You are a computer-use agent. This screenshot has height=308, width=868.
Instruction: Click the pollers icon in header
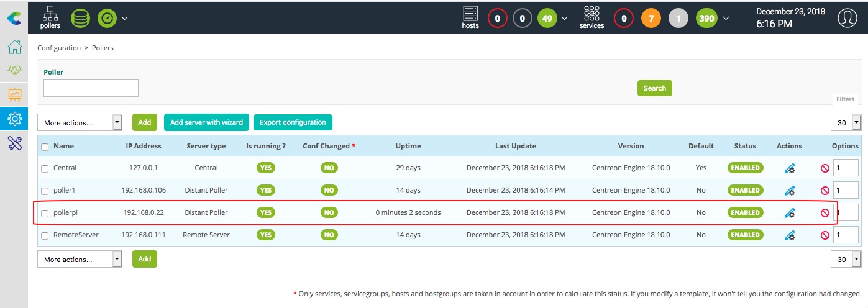pyautogui.click(x=51, y=17)
